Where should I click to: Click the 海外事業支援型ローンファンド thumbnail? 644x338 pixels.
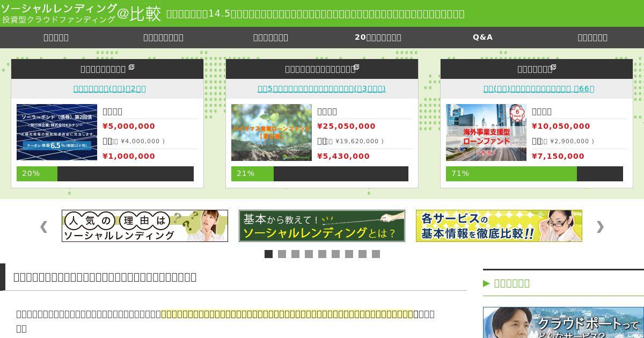486,132
